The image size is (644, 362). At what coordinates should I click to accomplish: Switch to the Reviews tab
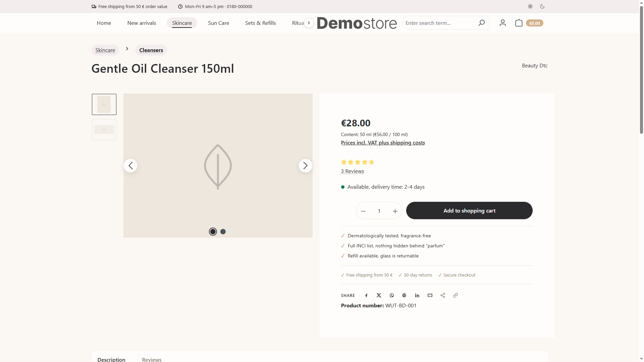click(x=152, y=359)
